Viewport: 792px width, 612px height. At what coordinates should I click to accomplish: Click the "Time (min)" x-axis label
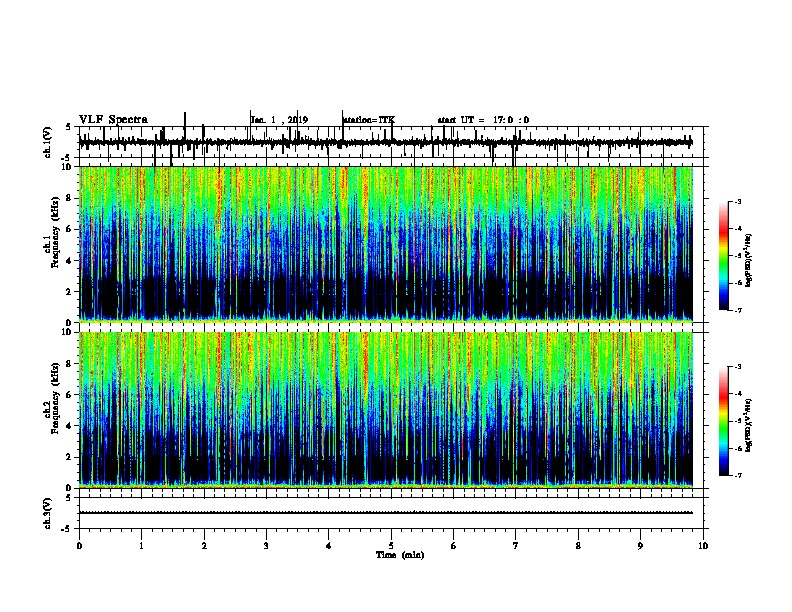point(400,555)
